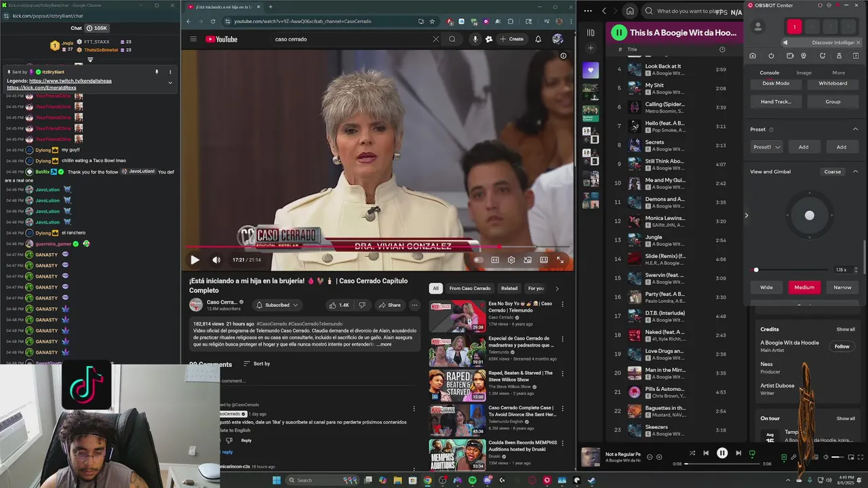Image resolution: width=868 pixels, height=488 pixels.
Task: Click the YouTube logo
Action: [221, 39]
